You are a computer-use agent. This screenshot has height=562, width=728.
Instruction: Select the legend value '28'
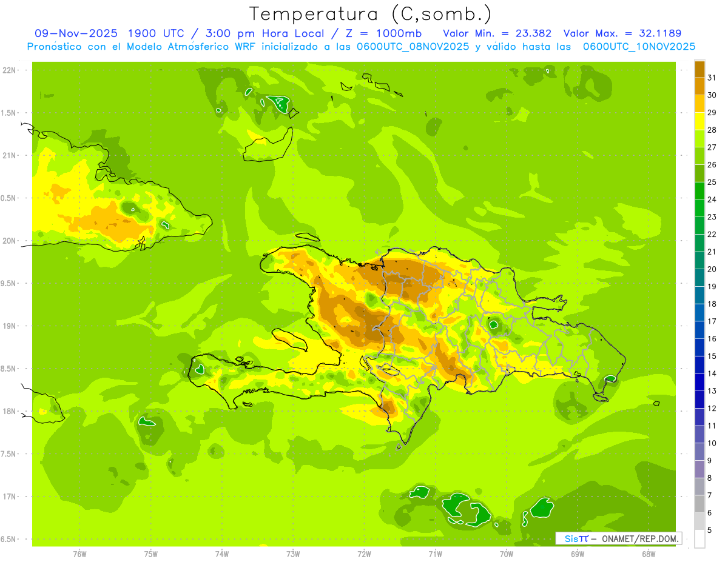[x=712, y=129]
